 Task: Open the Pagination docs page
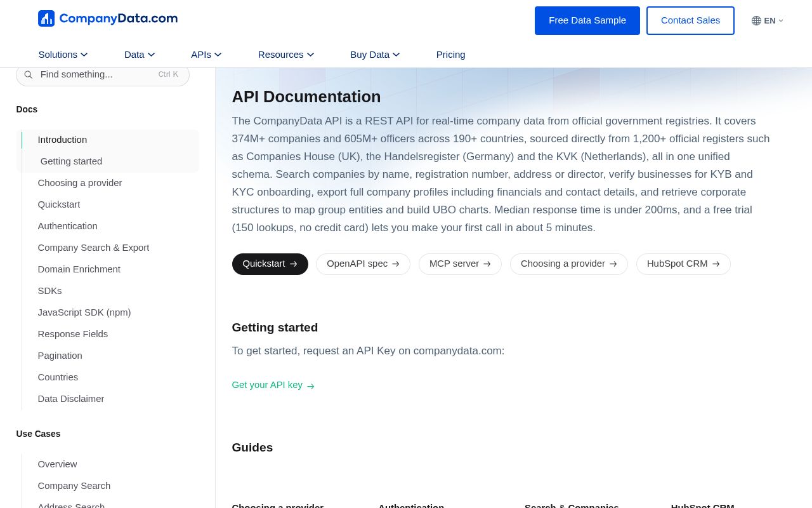pyautogui.click(x=60, y=356)
